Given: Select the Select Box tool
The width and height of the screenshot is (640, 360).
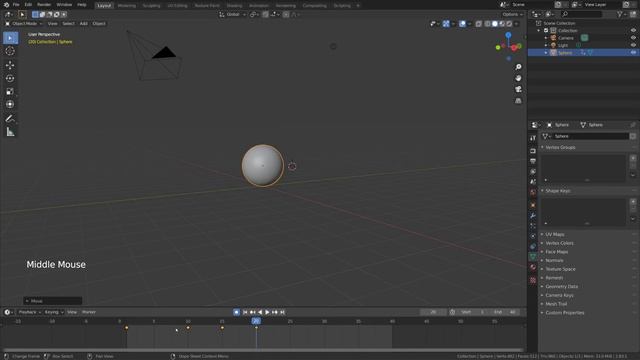Looking at the screenshot, I should [x=10, y=38].
